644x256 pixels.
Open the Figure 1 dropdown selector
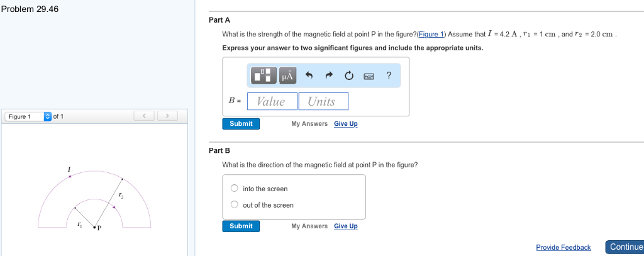point(28,117)
